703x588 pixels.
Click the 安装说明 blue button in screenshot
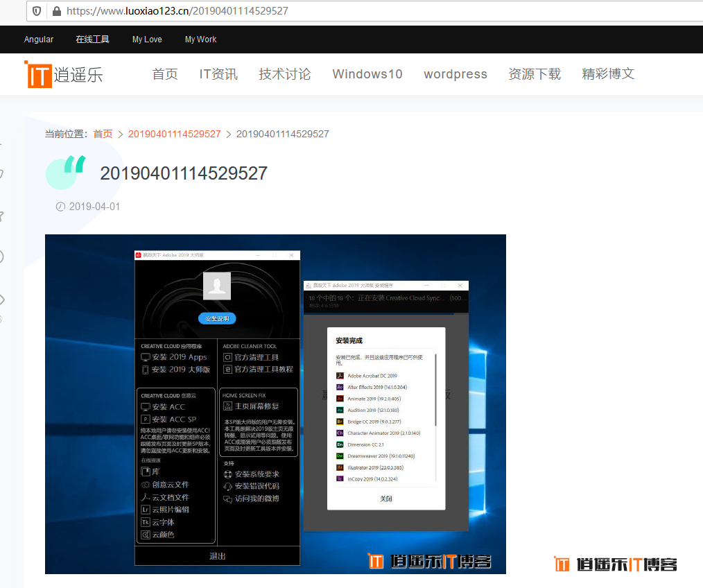pos(217,318)
